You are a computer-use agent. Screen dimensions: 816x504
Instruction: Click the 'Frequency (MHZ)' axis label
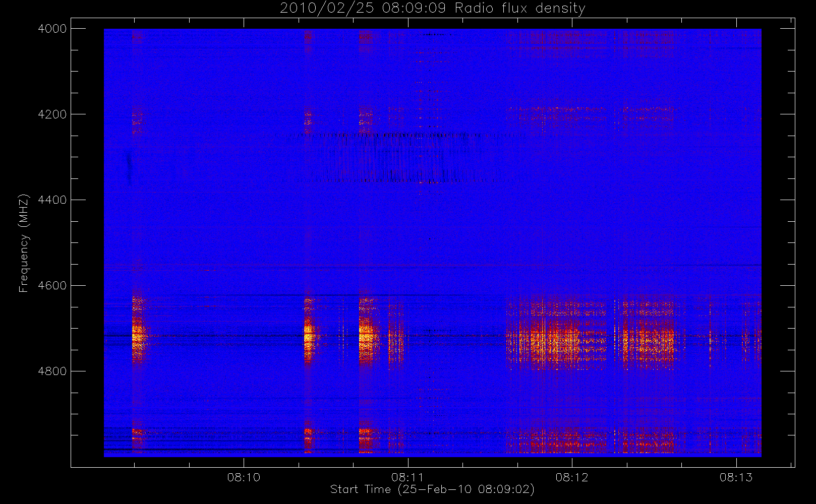point(23,243)
